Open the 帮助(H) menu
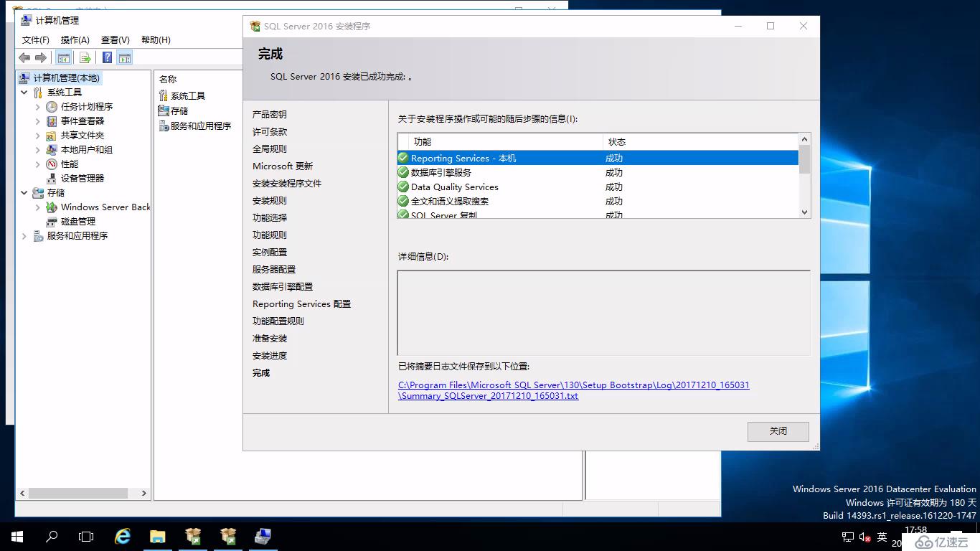 [x=156, y=40]
